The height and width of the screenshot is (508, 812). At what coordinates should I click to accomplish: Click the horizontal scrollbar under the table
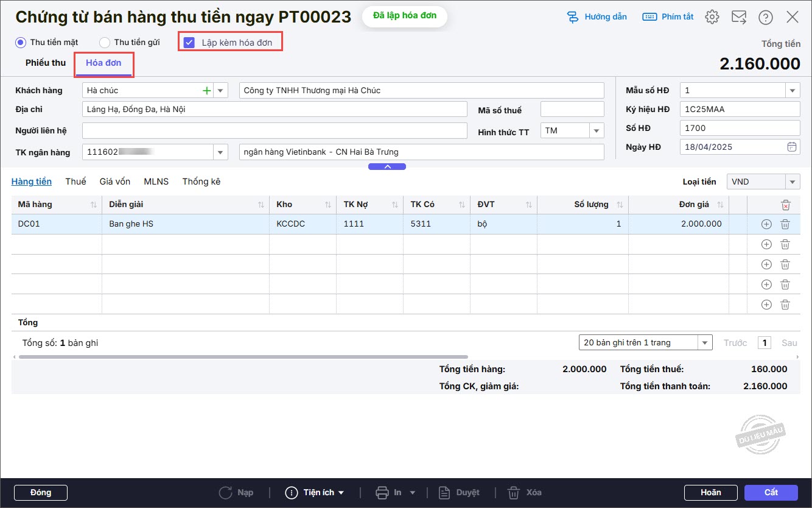click(x=243, y=357)
